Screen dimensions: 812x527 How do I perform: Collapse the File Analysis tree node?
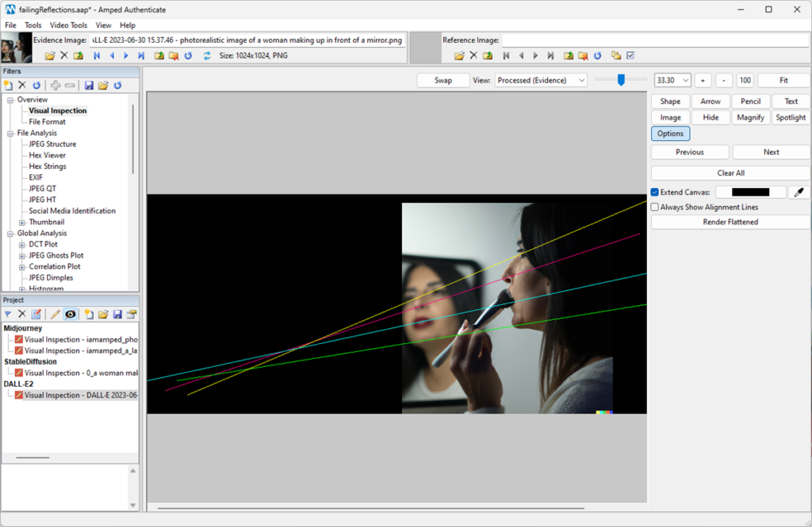pyautogui.click(x=10, y=134)
